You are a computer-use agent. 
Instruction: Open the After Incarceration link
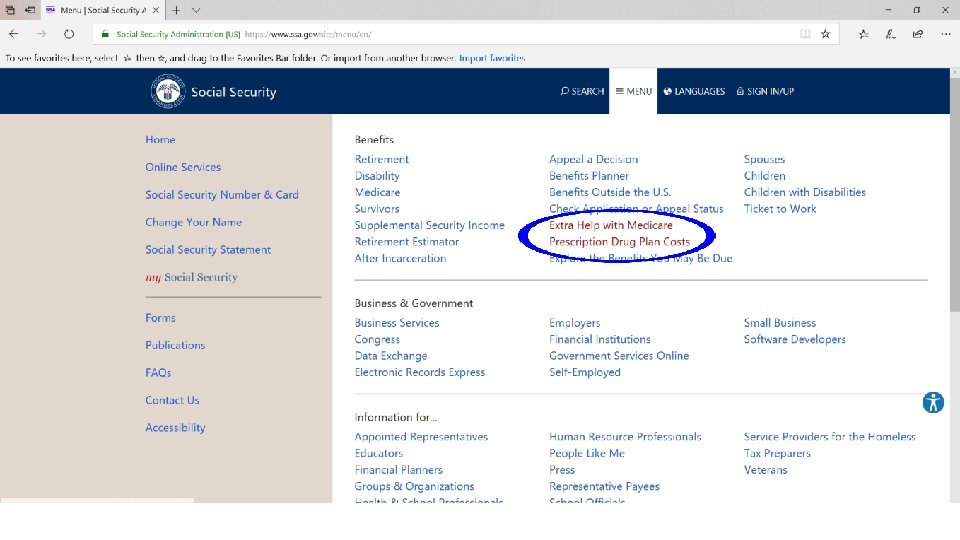pyautogui.click(x=400, y=258)
